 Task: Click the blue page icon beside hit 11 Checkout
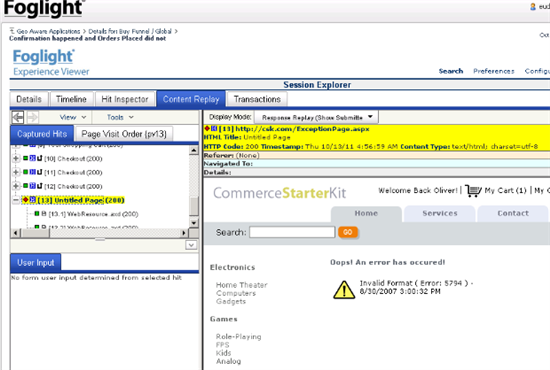[33, 172]
